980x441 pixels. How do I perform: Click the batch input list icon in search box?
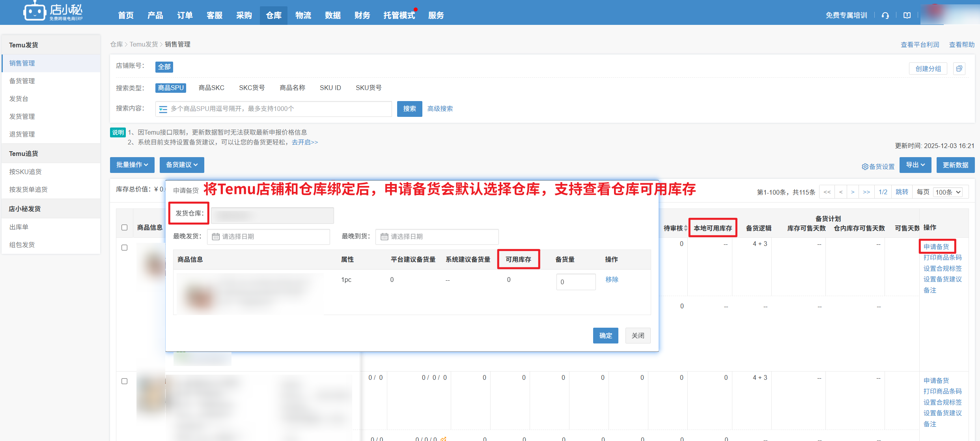coord(163,109)
